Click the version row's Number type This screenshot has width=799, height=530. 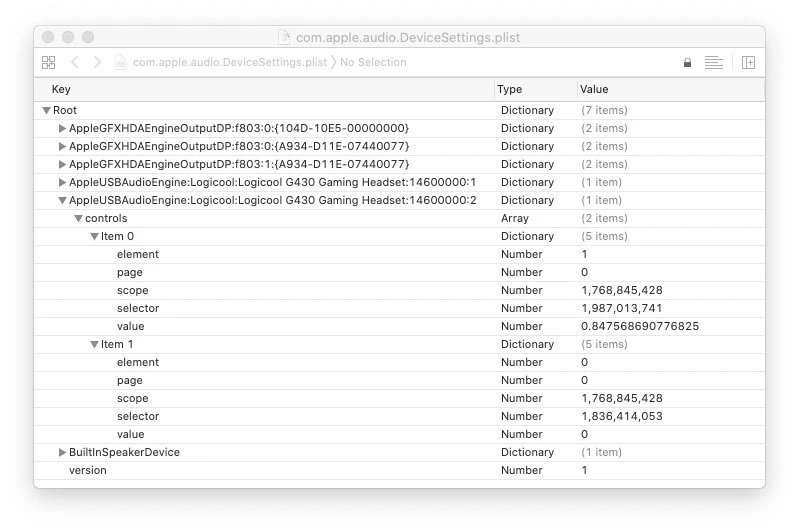(522, 470)
